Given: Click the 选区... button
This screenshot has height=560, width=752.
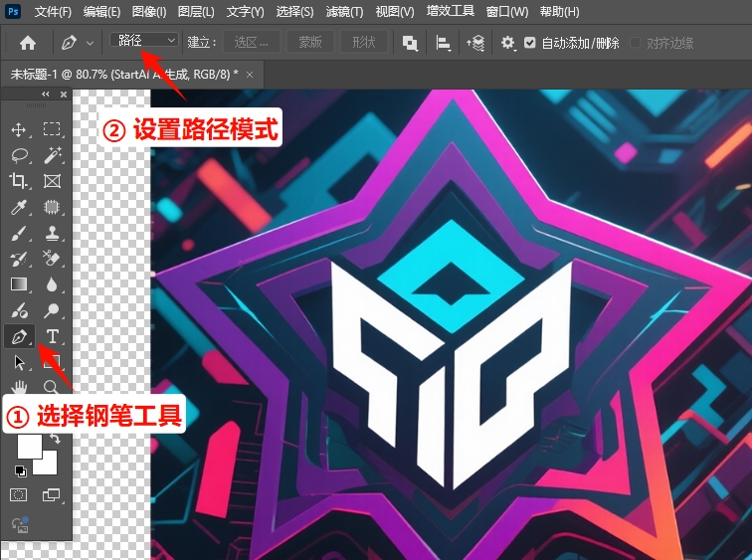Looking at the screenshot, I should (252, 43).
